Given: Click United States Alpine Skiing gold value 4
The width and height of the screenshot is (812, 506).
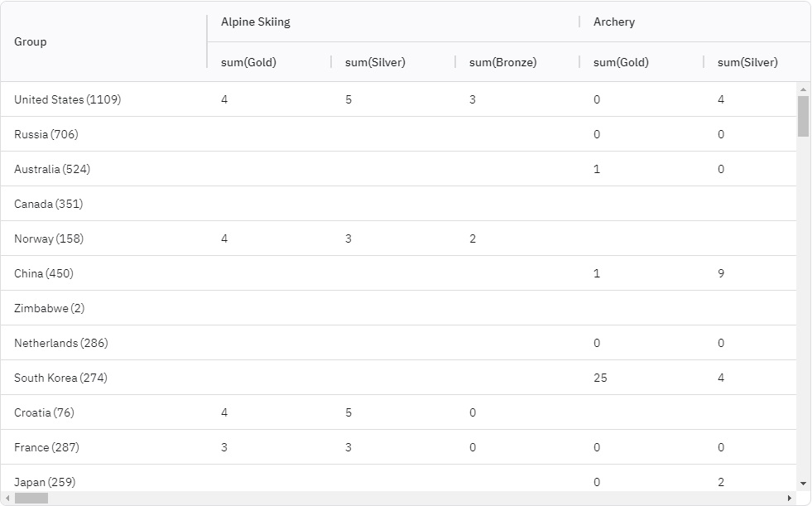Looking at the screenshot, I should coord(224,99).
